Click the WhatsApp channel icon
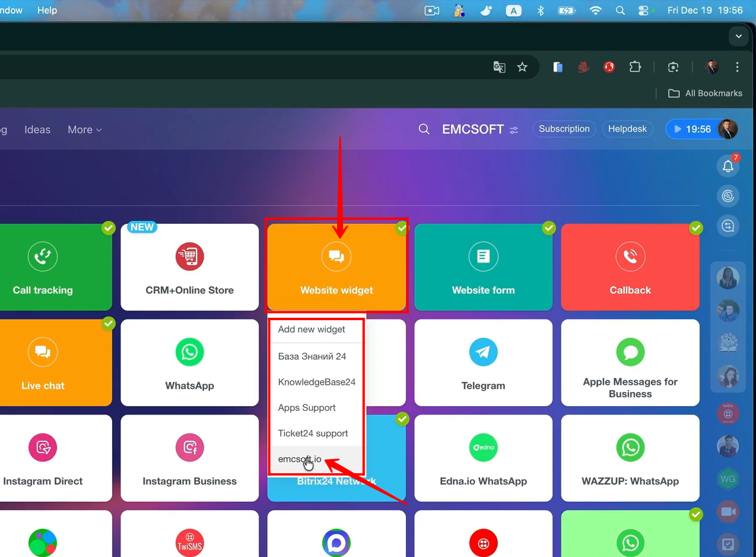 click(189, 353)
